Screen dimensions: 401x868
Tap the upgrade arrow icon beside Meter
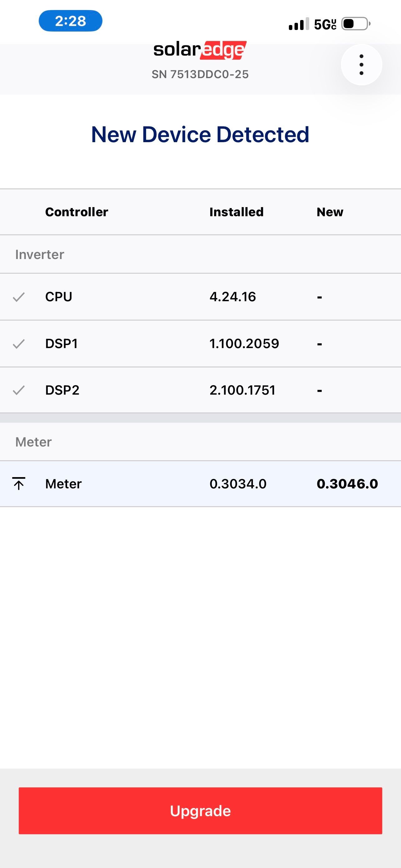point(19,484)
